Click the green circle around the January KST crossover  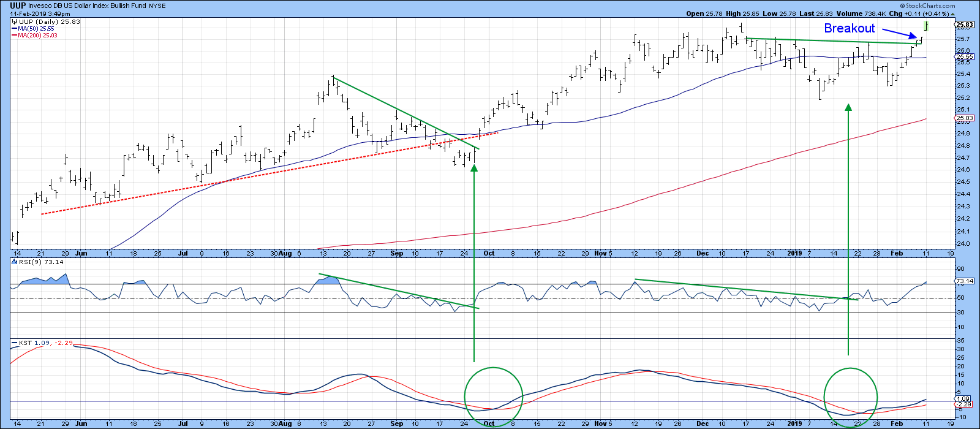851,397
